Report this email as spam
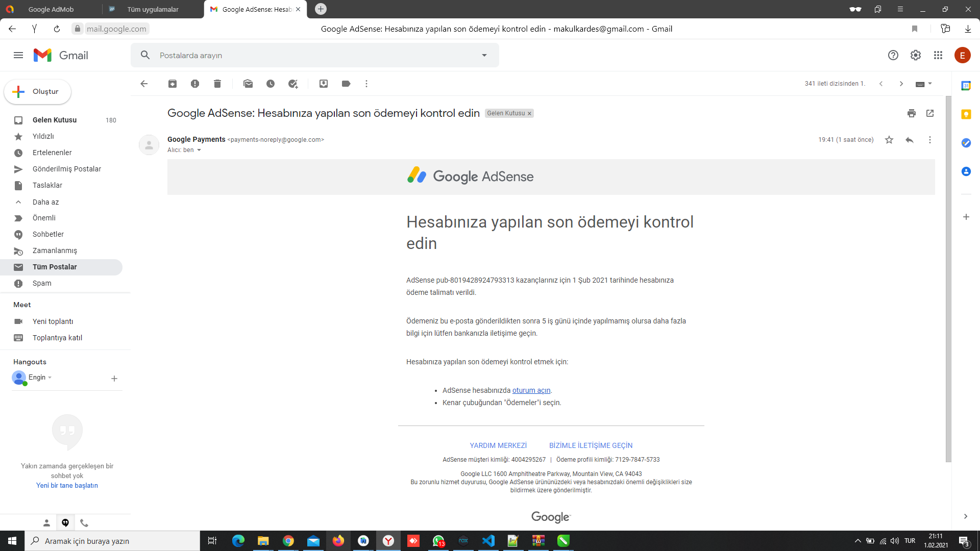Image resolution: width=980 pixels, height=551 pixels. coord(195,84)
